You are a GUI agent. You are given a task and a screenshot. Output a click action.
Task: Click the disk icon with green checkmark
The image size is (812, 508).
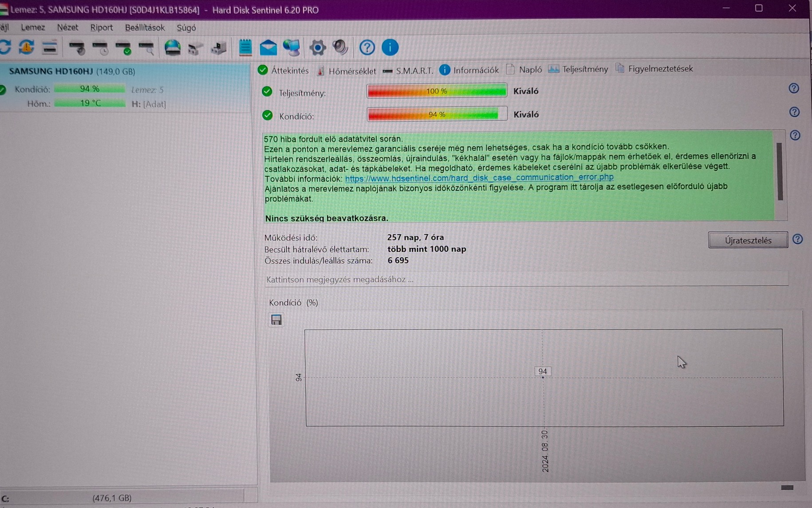(x=123, y=48)
